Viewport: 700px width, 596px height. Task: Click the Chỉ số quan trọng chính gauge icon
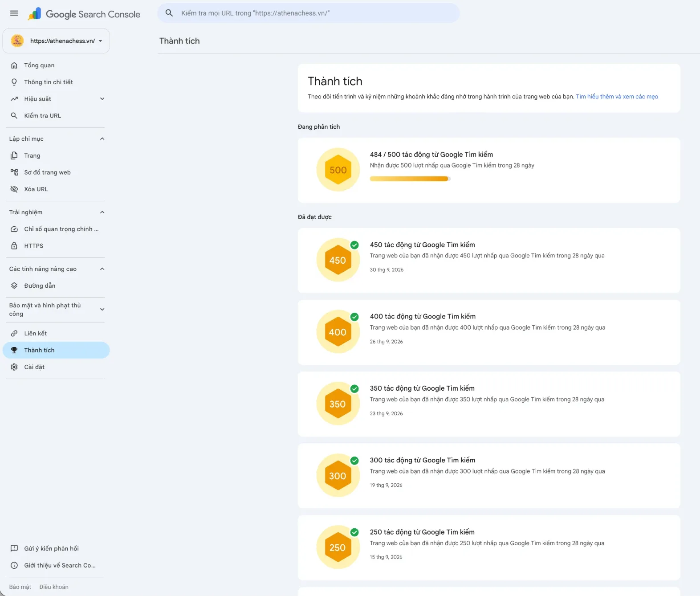click(14, 229)
